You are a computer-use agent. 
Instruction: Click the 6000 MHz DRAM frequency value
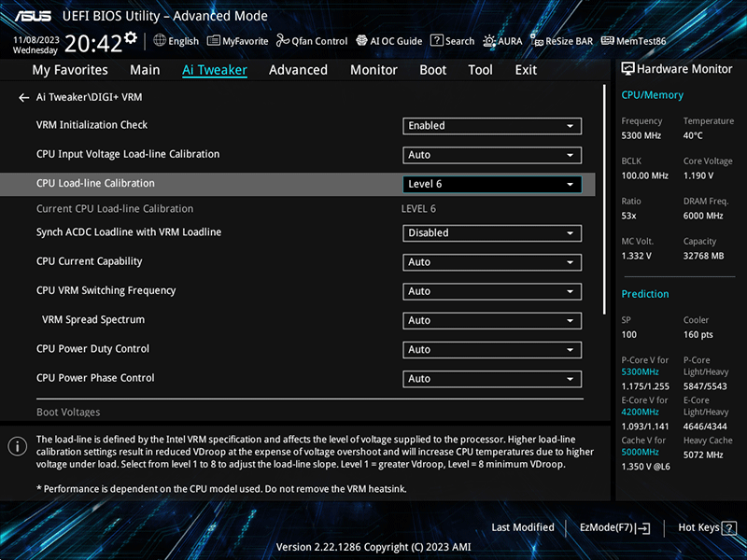coord(703,216)
